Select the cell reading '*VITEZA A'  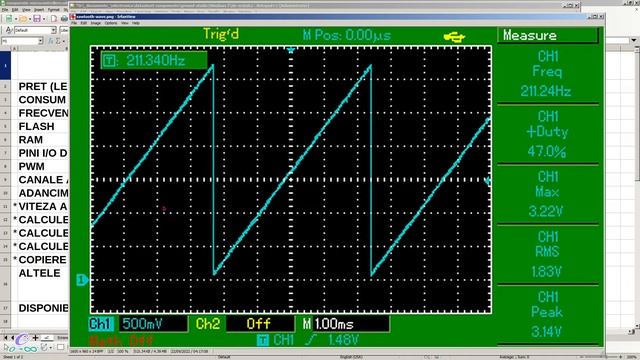point(40,207)
